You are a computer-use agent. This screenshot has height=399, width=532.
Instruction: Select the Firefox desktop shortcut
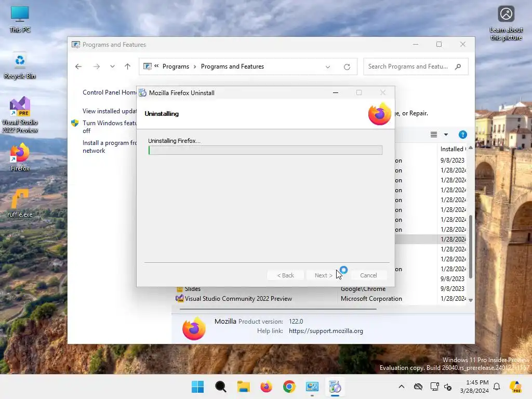click(x=20, y=157)
